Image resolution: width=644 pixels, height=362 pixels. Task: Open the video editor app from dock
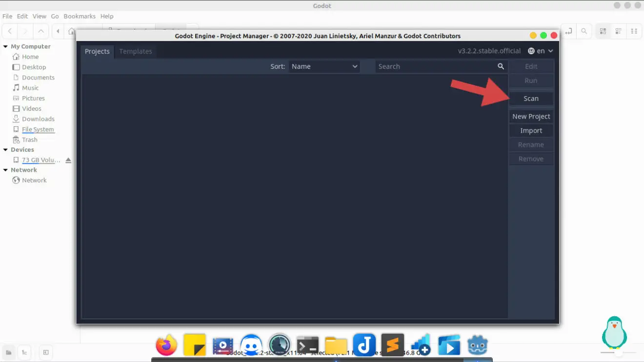coord(222,346)
